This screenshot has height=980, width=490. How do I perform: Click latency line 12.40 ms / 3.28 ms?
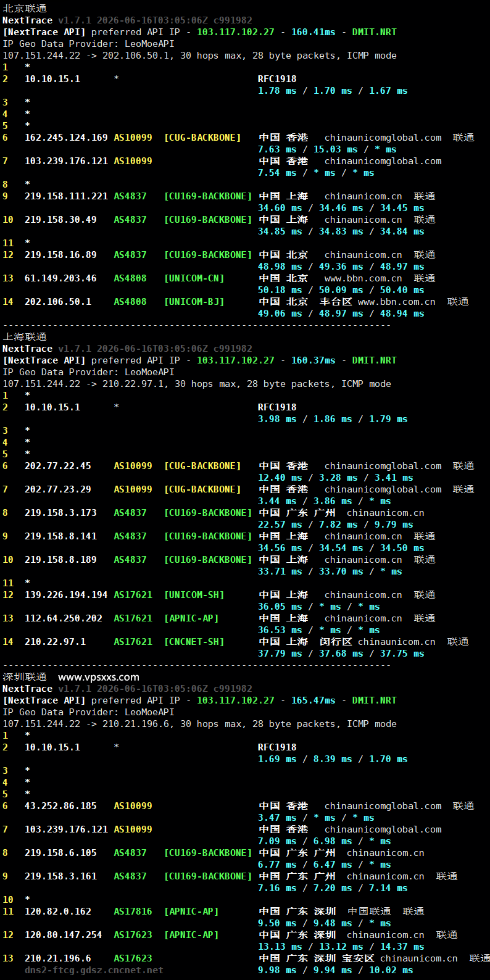(x=336, y=478)
